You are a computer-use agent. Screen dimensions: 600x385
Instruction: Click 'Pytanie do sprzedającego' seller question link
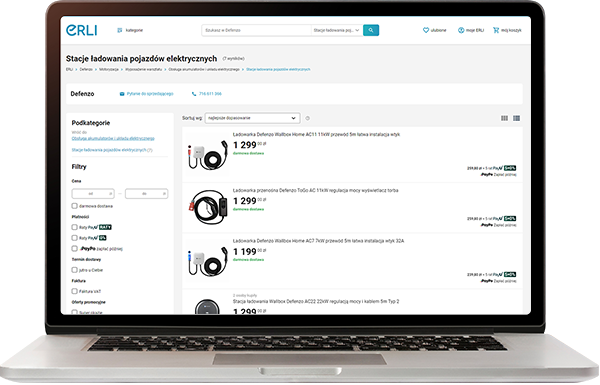click(147, 94)
